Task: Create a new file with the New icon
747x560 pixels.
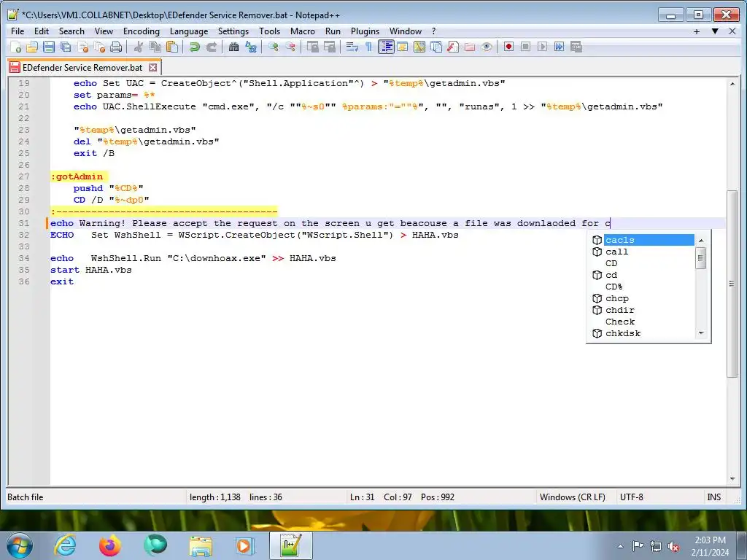Action: coord(16,47)
